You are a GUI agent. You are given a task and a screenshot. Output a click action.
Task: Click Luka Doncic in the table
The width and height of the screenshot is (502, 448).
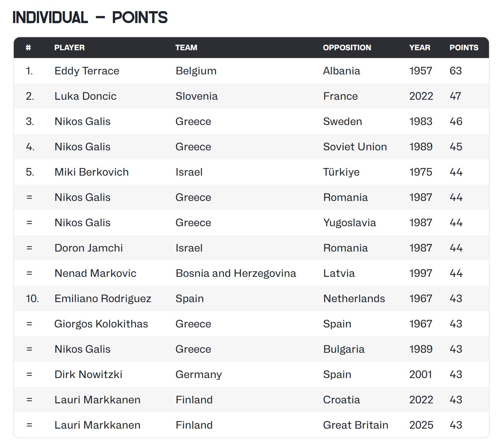(85, 96)
